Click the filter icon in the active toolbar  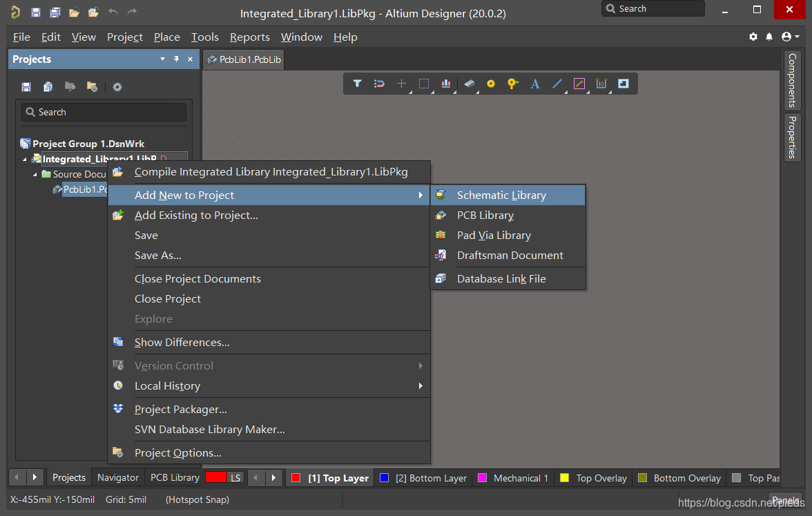click(357, 84)
